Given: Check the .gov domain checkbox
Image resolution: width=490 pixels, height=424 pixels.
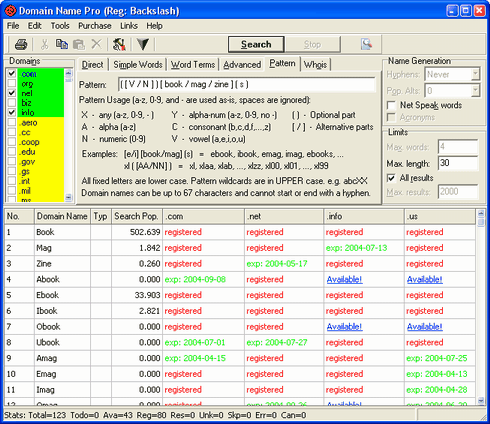Looking at the screenshot, I should tap(12, 161).
